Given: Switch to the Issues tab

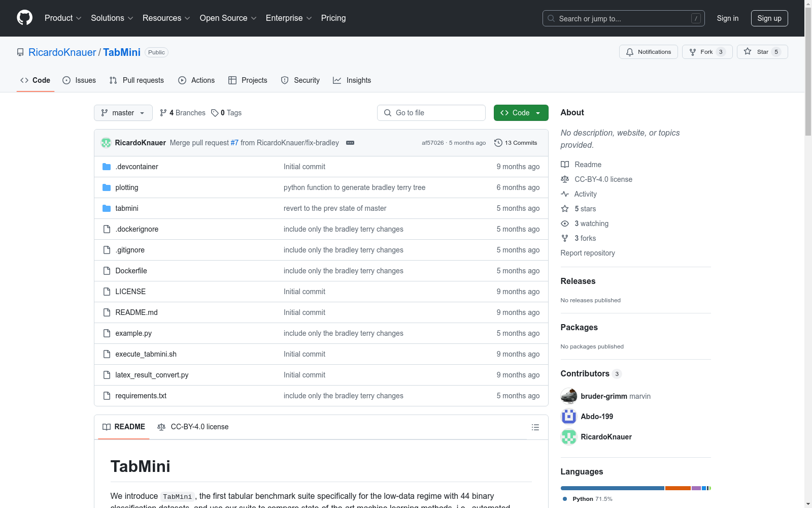Looking at the screenshot, I should (x=79, y=80).
